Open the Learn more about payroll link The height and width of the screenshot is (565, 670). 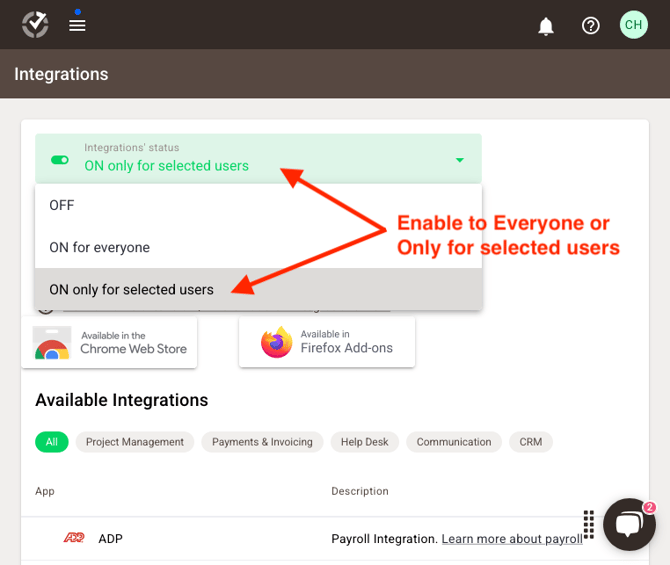[x=512, y=539]
